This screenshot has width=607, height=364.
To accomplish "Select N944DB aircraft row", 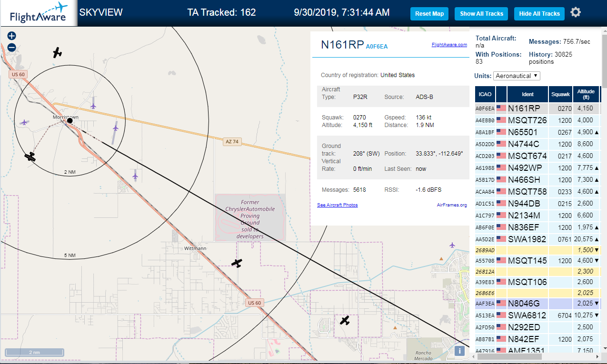I will point(537,204).
